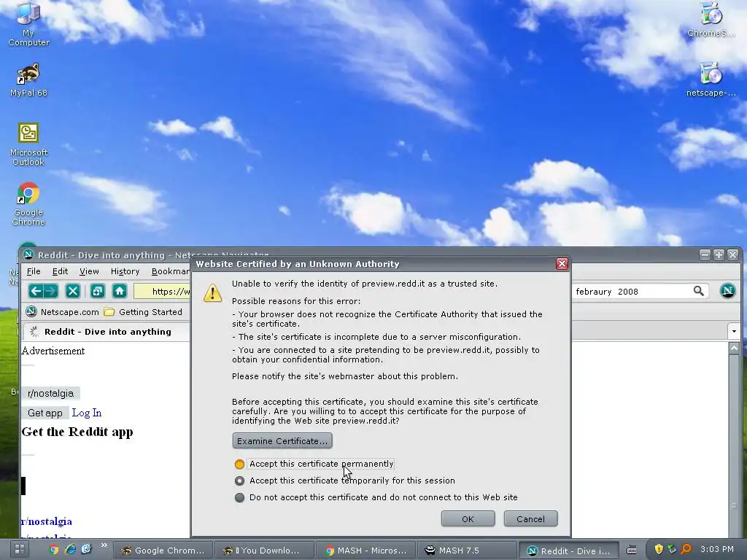Image resolution: width=747 pixels, height=560 pixels.
Task: Switch to Google Chrom... taskbar window
Action: tap(163, 550)
